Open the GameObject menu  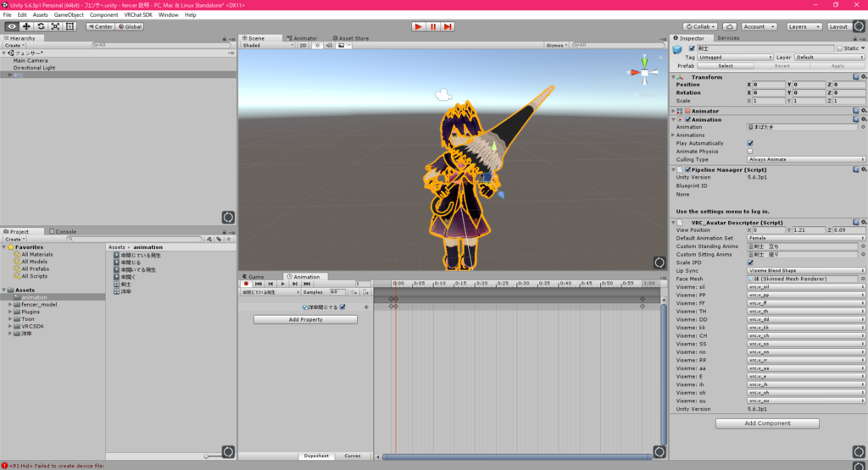point(69,15)
